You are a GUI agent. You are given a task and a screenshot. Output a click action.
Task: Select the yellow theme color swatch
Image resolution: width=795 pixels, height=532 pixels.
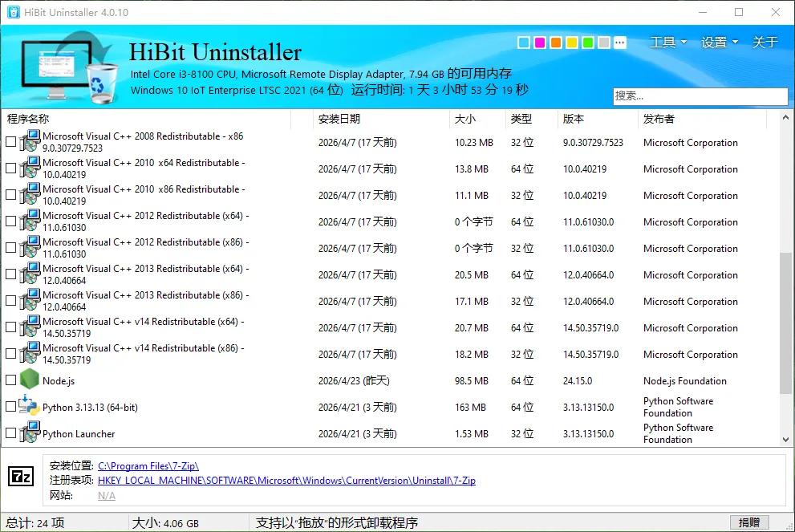click(571, 43)
